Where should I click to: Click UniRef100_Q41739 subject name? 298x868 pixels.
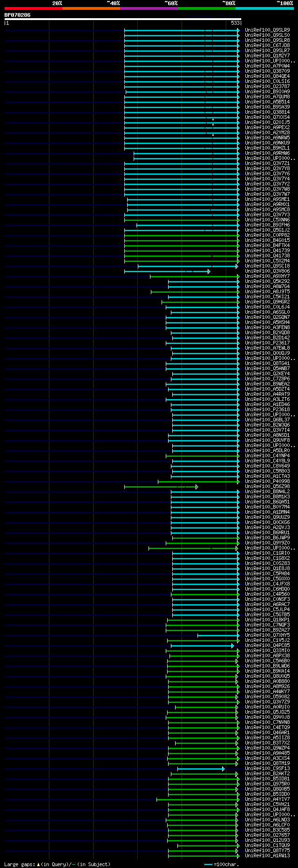click(x=267, y=251)
